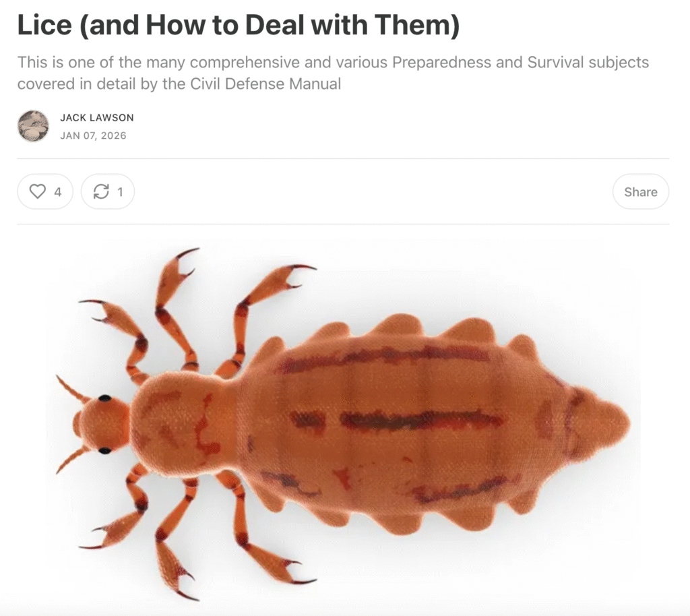Viewport: 690px width, 616px height.
Task: Visit author name JACK LAWSON
Action: click(x=97, y=117)
